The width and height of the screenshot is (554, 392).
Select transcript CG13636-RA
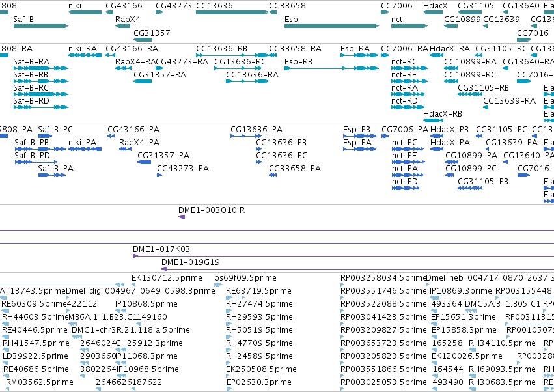pyautogui.click(x=253, y=75)
